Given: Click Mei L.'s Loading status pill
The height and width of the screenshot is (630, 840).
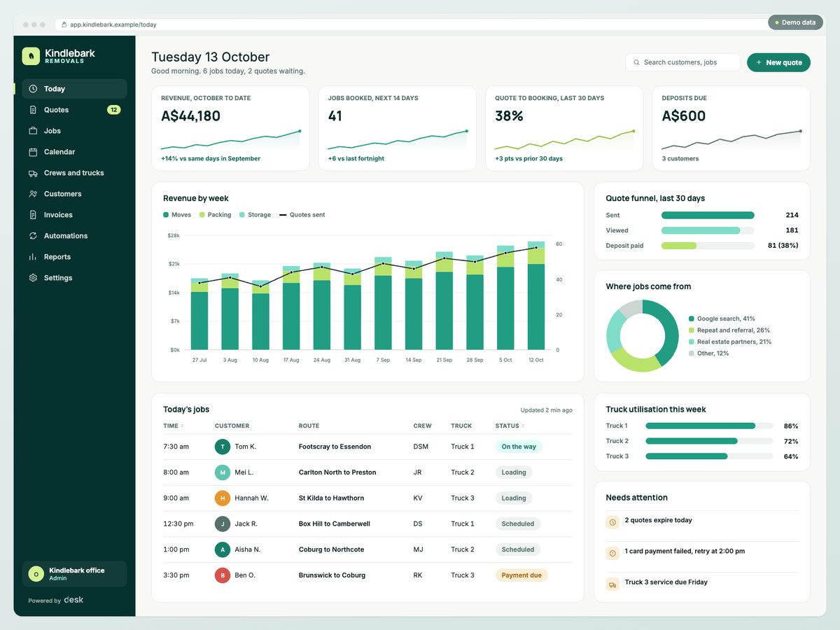Looking at the screenshot, I should pos(514,472).
